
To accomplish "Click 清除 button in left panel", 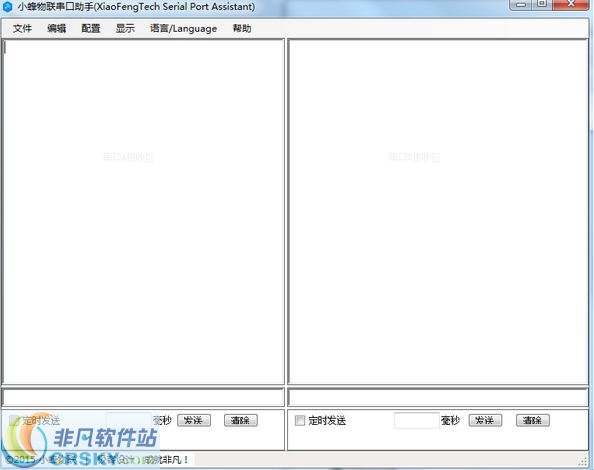I will click(241, 420).
